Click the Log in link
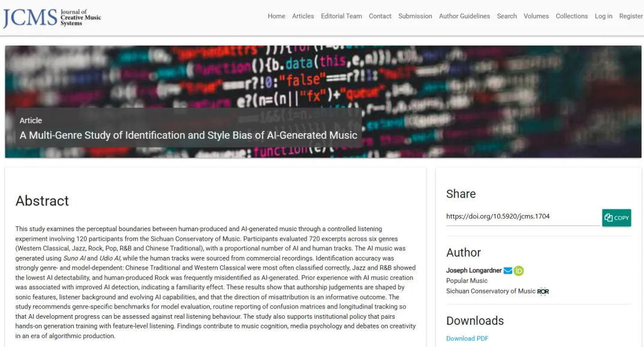This screenshot has height=347, width=644. click(x=603, y=16)
